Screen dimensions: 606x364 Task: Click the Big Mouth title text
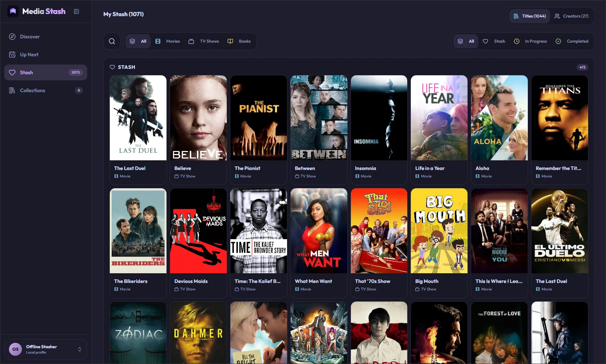[427, 281]
